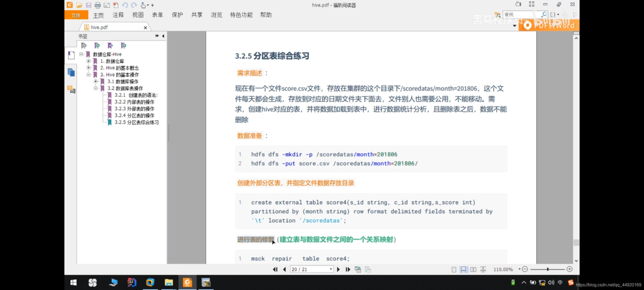Enable single page view mode
Screen dimensions: 644x290
pos(454,269)
